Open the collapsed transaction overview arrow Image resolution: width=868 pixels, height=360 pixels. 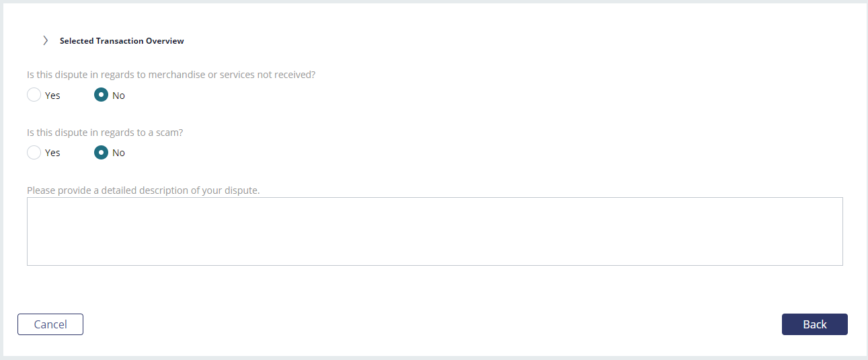tap(45, 40)
